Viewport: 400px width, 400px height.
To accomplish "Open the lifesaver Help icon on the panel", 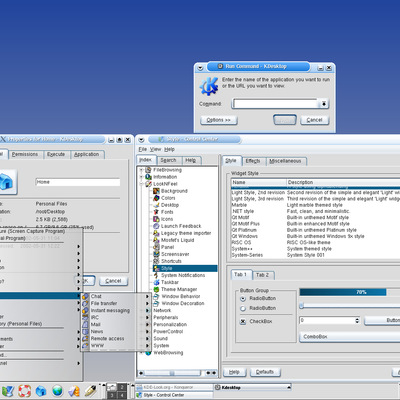I will pos(24,391).
